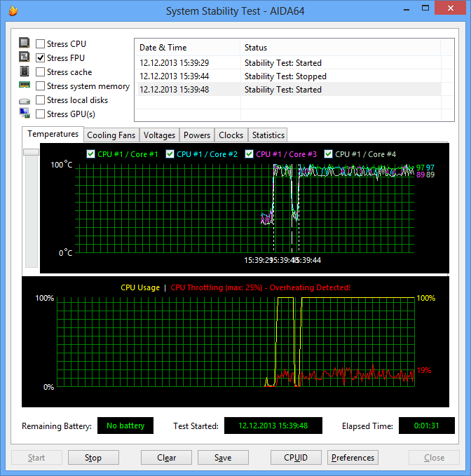This screenshot has width=471, height=476.
Task: Open the CPUID panel
Action: [x=296, y=457]
